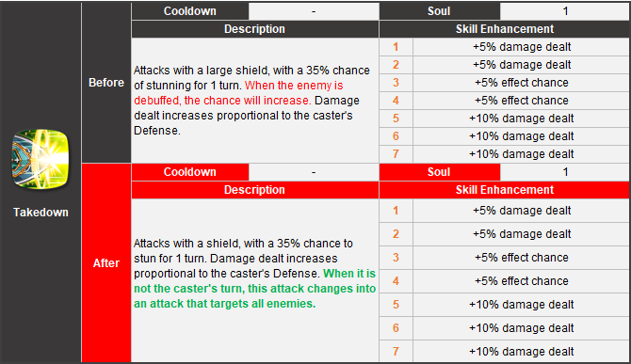Screen dimensions: 631x364
Task: Click Before row 5 '+10% damage dealt'
Action: (522, 119)
